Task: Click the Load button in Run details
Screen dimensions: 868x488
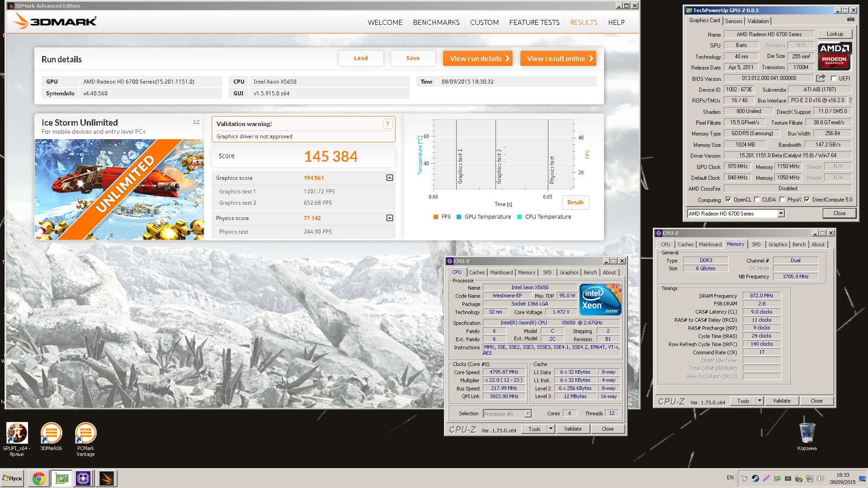Action: 361,58
